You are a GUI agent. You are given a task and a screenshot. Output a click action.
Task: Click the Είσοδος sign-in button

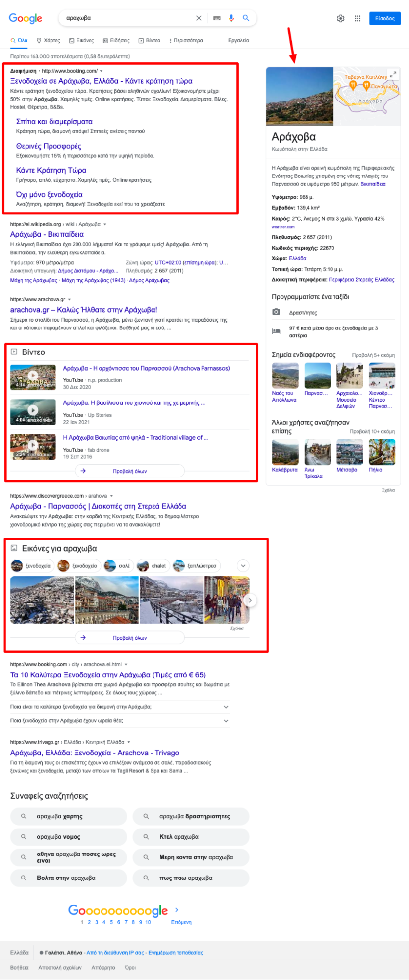point(385,18)
